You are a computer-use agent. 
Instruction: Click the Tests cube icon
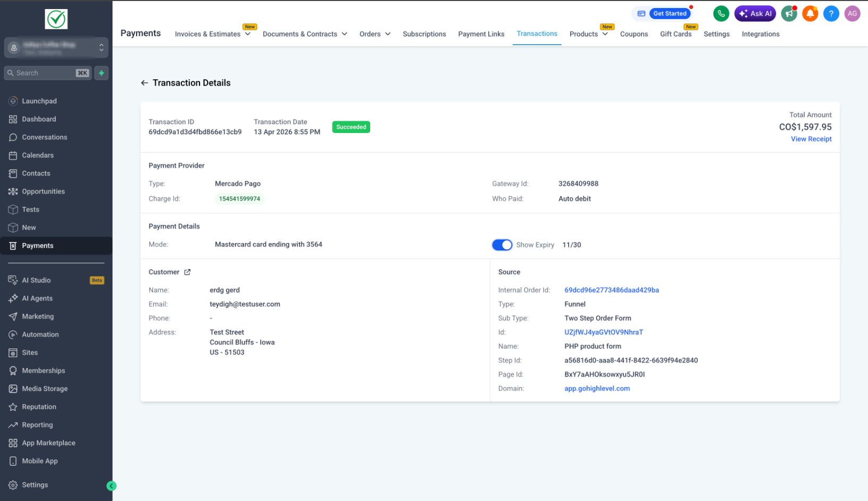point(13,210)
